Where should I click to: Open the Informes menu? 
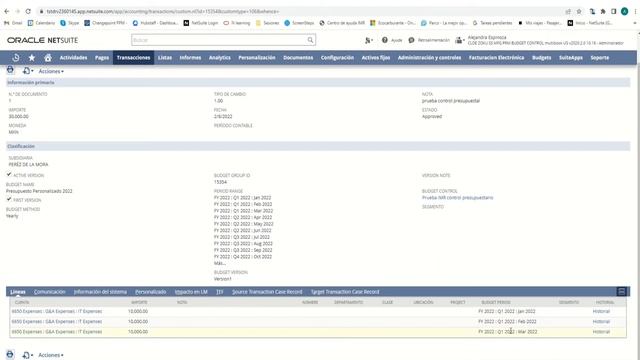[x=190, y=58]
